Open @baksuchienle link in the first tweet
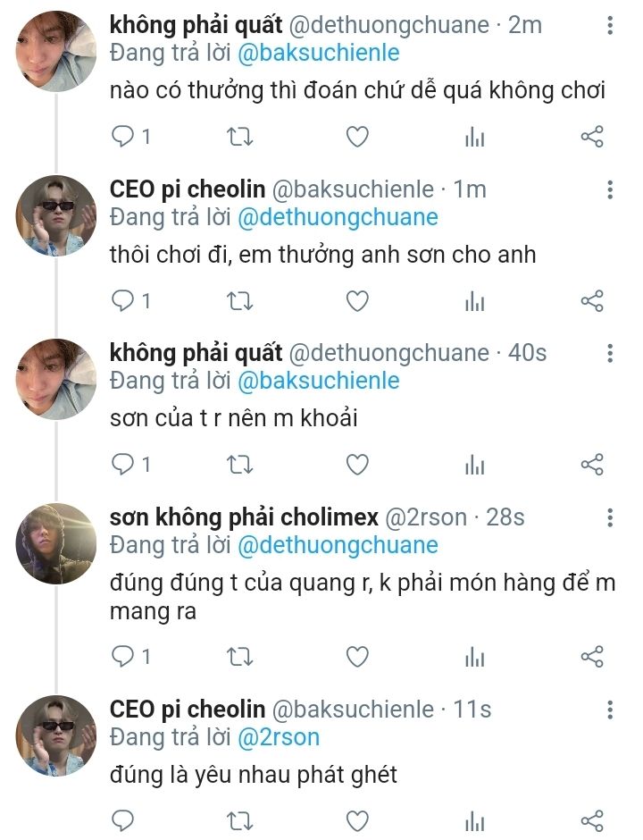 [319, 53]
